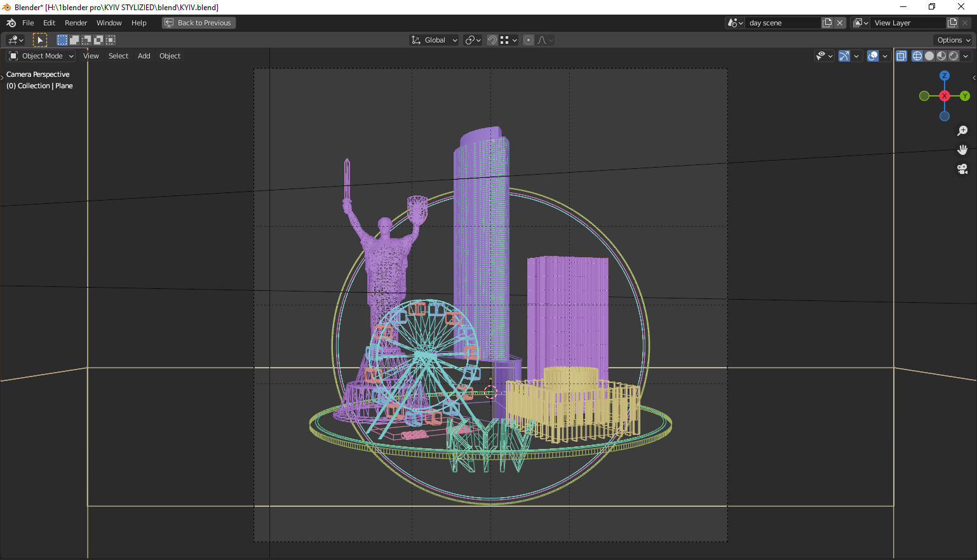Choose the Extend Selection mode icon
Image resolution: width=977 pixels, height=560 pixels.
click(74, 40)
